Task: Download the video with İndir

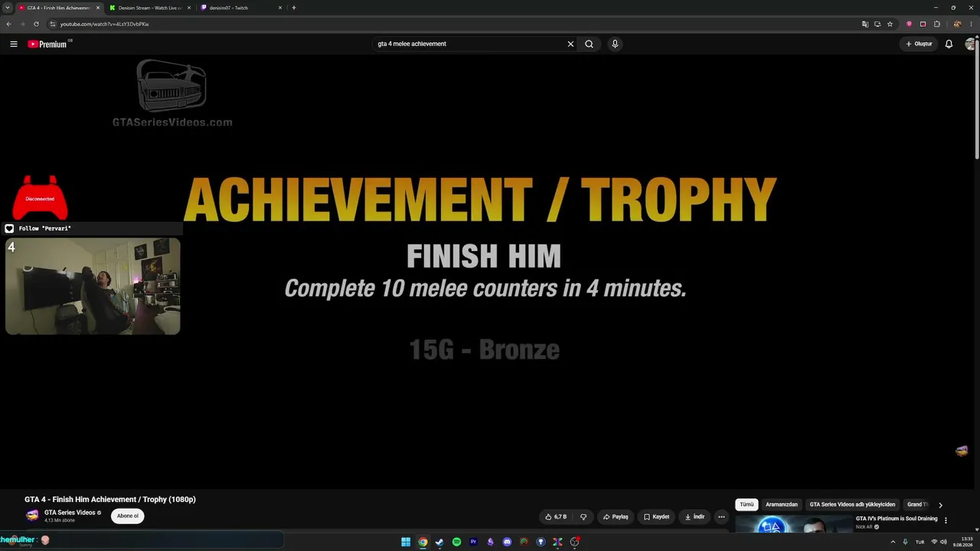Action: (694, 517)
